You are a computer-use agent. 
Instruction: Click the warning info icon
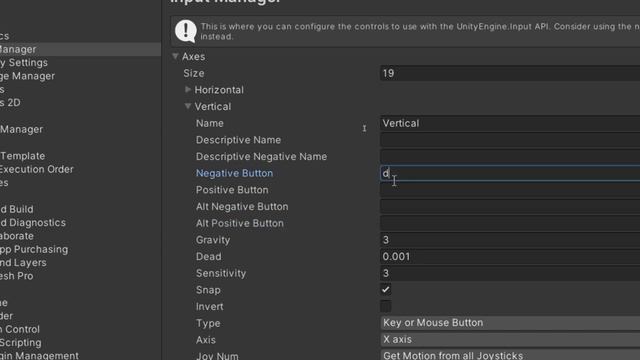pos(186,31)
